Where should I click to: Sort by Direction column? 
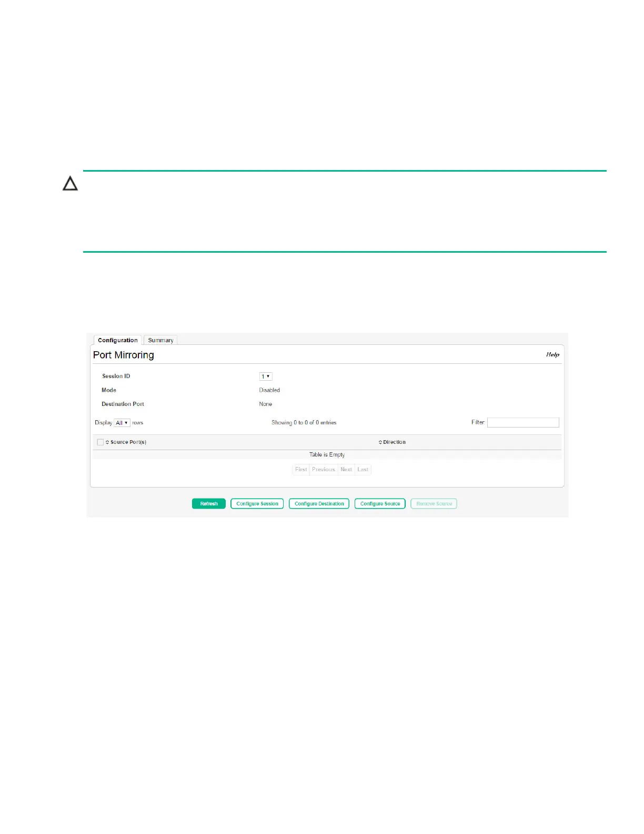coord(392,442)
